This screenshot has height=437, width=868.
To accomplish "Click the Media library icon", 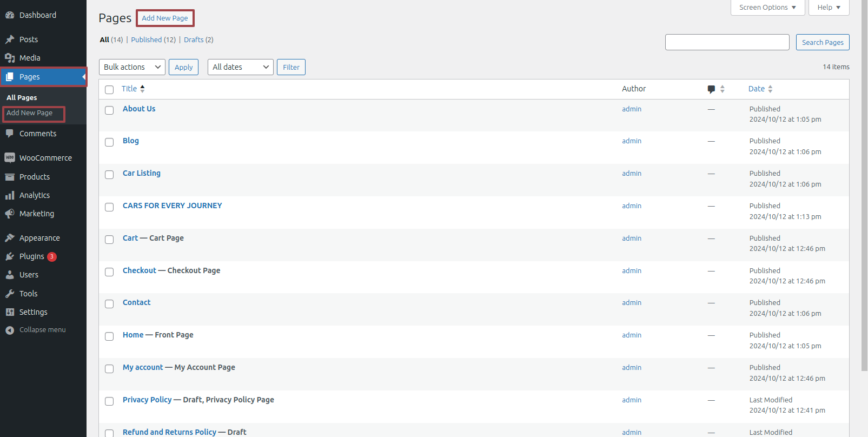I will click(10, 58).
